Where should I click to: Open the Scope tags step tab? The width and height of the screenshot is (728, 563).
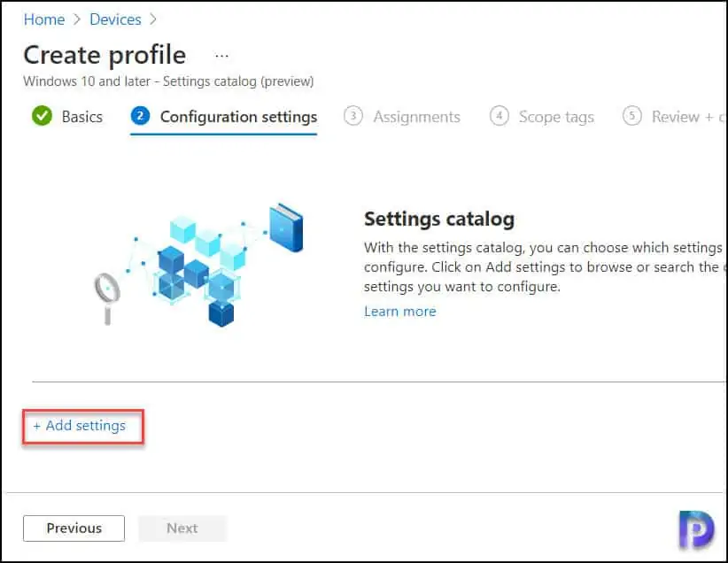pos(541,117)
